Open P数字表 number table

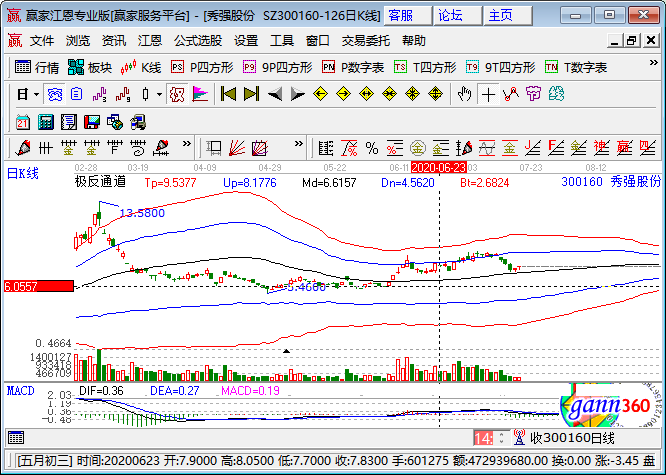coord(353,67)
